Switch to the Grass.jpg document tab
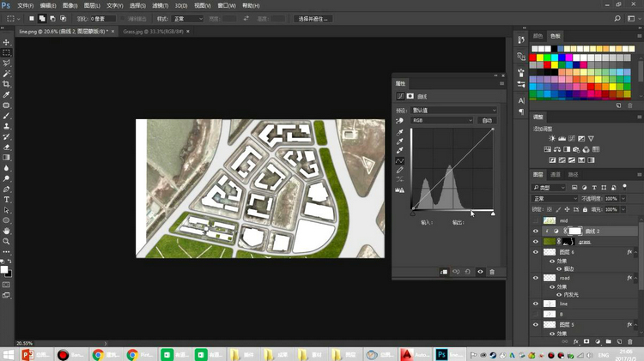The width and height of the screenshot is (644, 361). click(x=153, y=32)
